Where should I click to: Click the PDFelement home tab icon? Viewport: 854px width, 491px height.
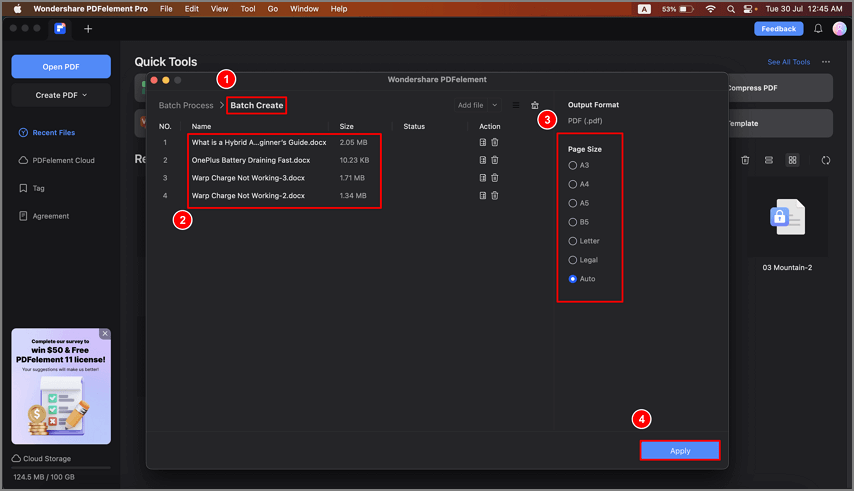coord(60,28)
